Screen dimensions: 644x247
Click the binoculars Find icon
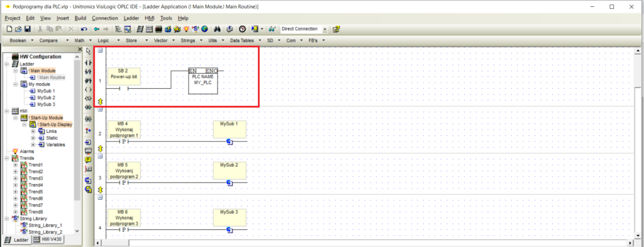point(218,29)
